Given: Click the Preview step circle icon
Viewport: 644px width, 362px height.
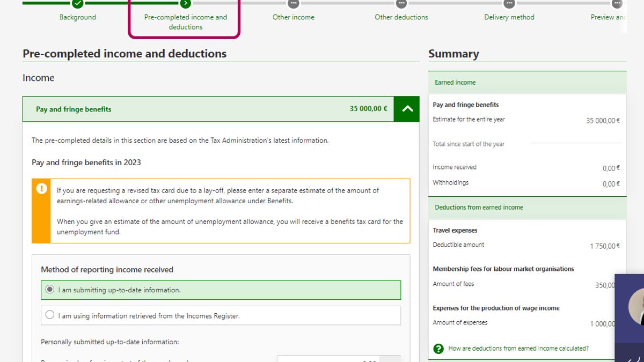Looking at the screenshot, I should click(617, 4).
